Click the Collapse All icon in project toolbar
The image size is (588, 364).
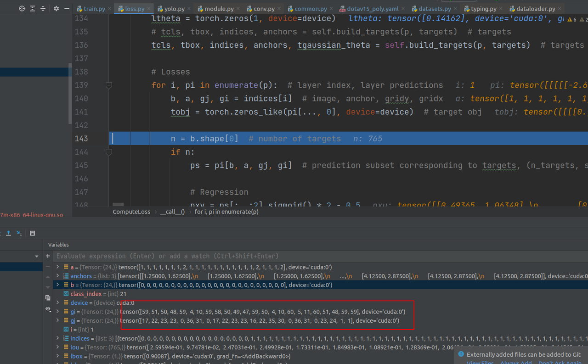(x=43, y=9)
